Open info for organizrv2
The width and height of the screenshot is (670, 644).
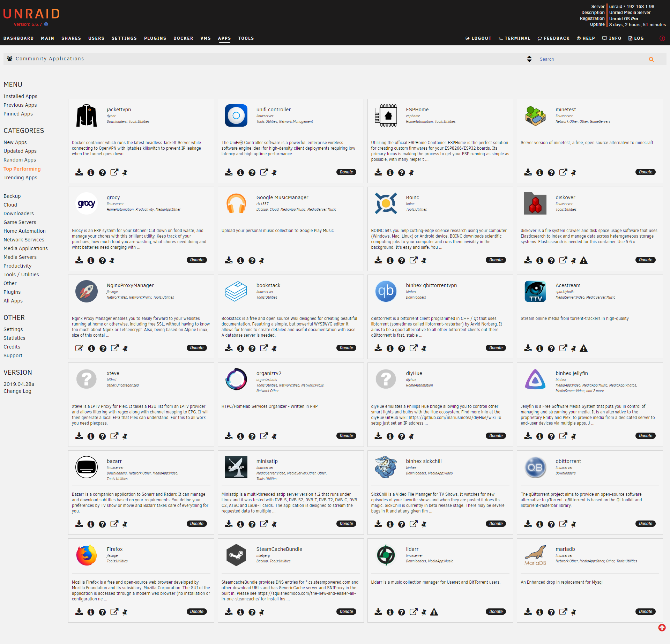pyautogui.click(x=240, y=436)
